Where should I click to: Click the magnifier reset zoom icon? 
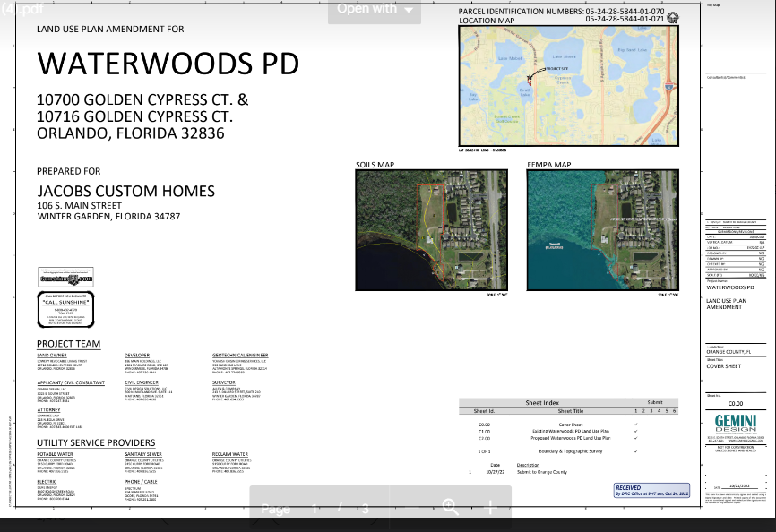(449, 508)
